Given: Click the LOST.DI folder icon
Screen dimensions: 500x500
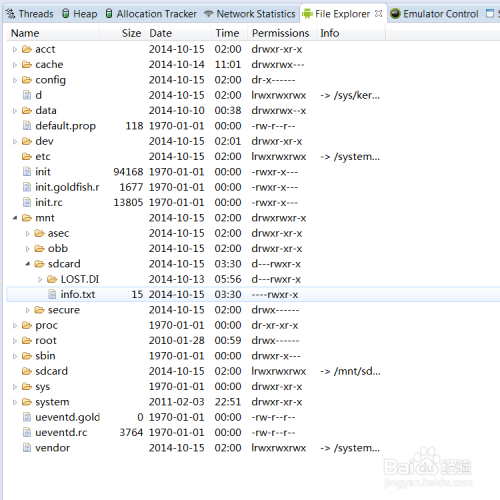Looking at the screenshot, I should coord(52,279).
